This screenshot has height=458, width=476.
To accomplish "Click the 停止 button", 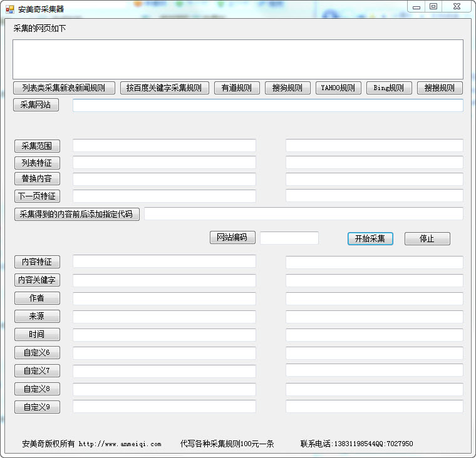I will point(427,238).
